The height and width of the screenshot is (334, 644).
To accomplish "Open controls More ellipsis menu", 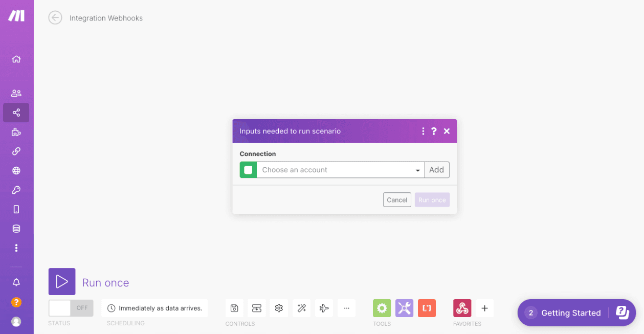I will click(346, 308).
